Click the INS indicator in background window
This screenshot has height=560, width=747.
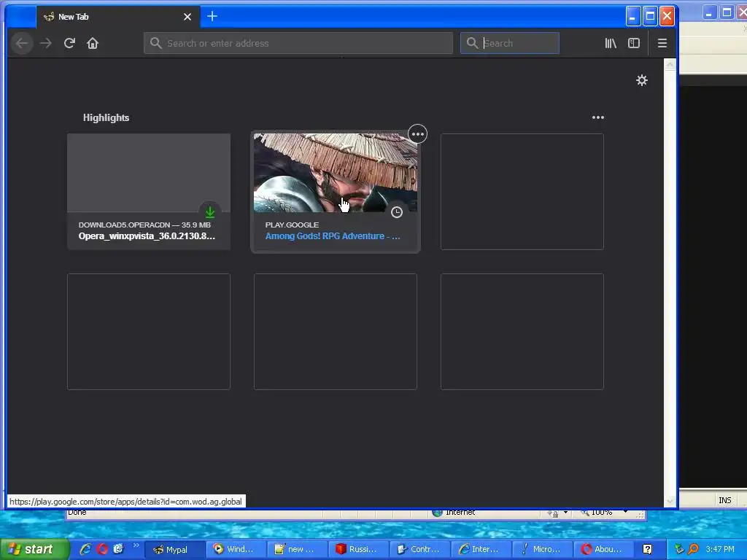(x=724, y=500)
